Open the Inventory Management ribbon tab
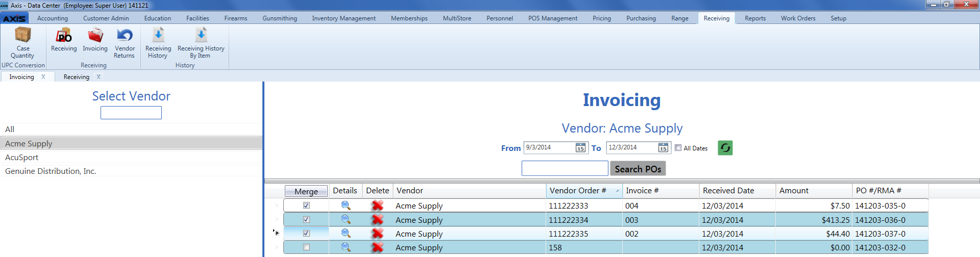 (x=344, y=18)
